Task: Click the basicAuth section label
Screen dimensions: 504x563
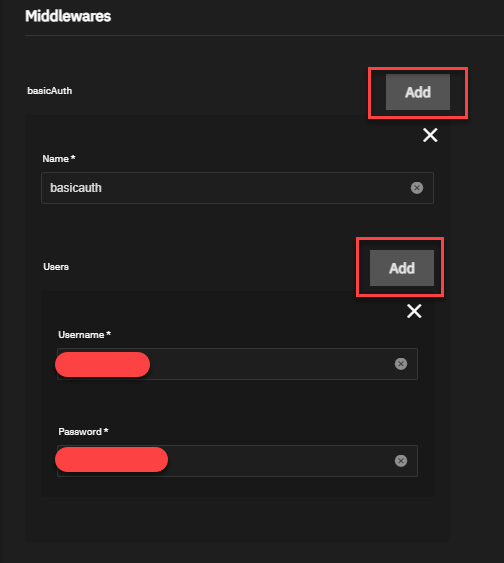Action: pyautogui.click(x=50, y=91)
